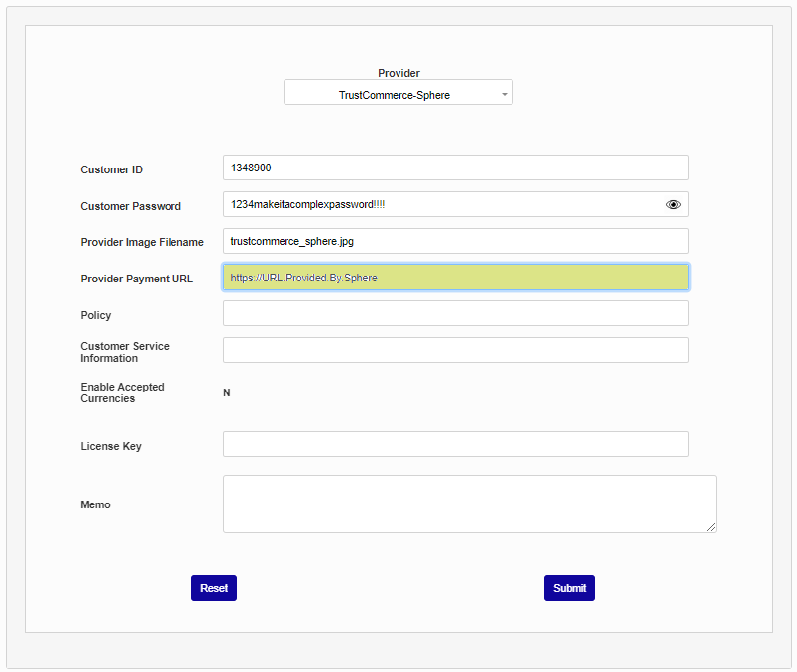Image resolution: width=797 pixels, height=672 pixels.
Task: Click the highlighted Provider Payment URL field
Action: click(x=455, y=278)
